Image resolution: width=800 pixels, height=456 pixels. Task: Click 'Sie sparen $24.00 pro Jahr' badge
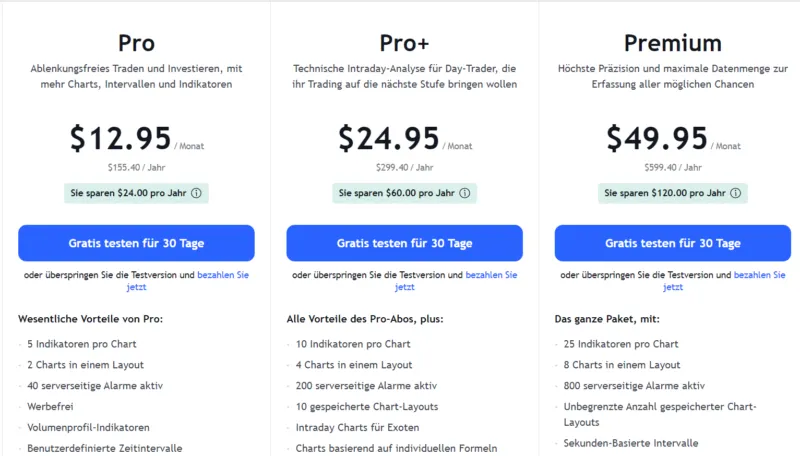click(128, 193)
